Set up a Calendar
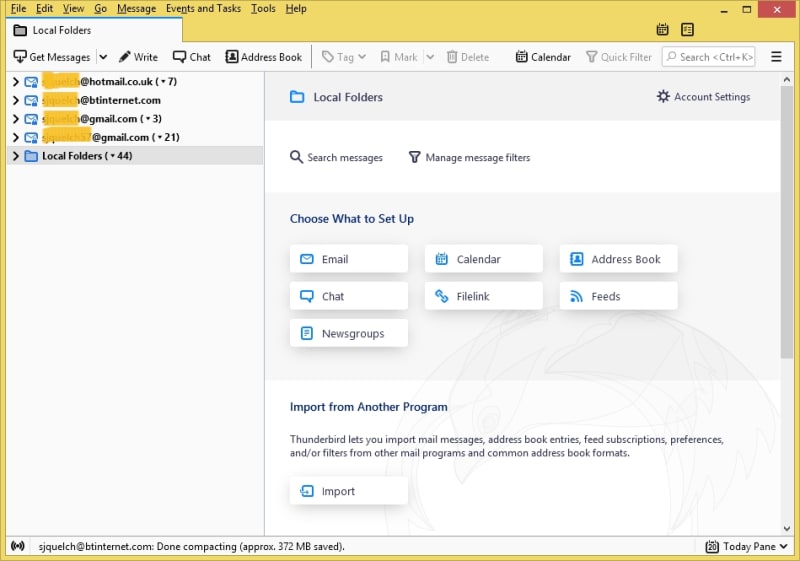Screen dimensions: 800x561 tap(484, 259)
